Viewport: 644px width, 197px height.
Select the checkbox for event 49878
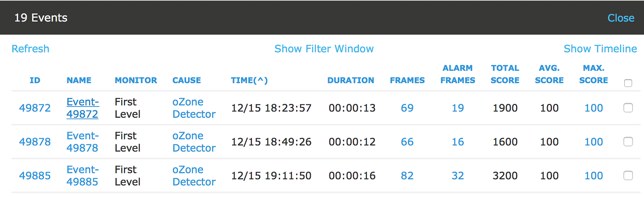[628, 142]
